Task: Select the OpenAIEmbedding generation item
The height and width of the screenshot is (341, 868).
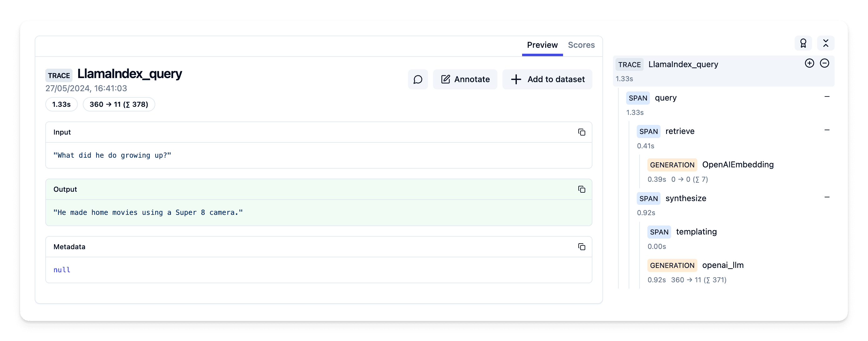Action: [738, 165]
